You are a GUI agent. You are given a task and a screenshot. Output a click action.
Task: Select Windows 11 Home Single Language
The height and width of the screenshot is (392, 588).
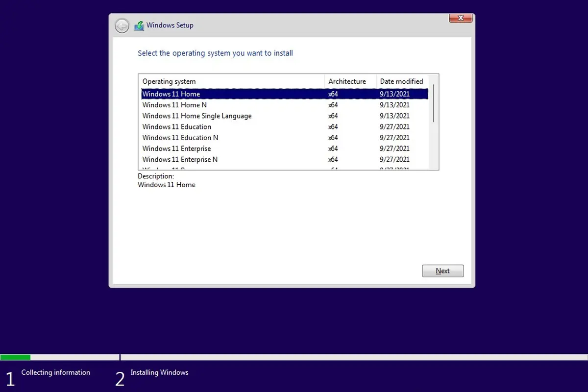click(197, 116)
